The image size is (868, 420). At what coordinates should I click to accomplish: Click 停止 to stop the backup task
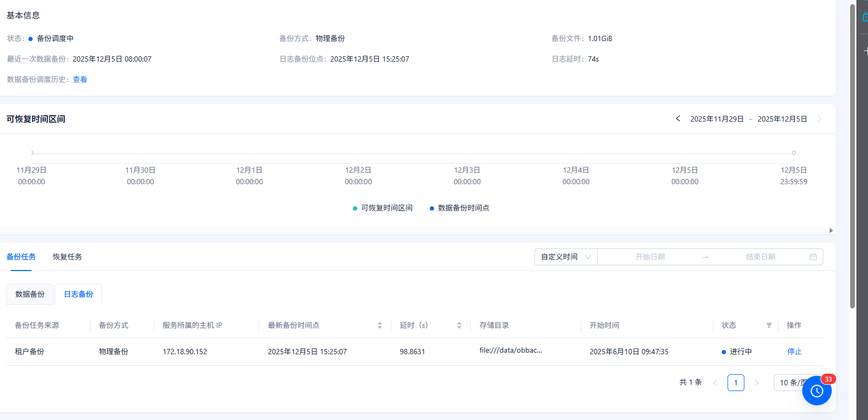tap(794, 352)
